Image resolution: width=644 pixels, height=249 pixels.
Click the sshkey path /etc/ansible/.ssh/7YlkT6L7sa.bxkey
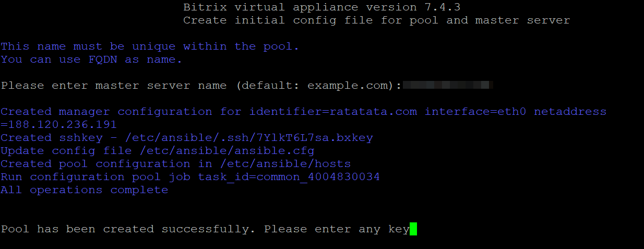click(x=248, y=138)
